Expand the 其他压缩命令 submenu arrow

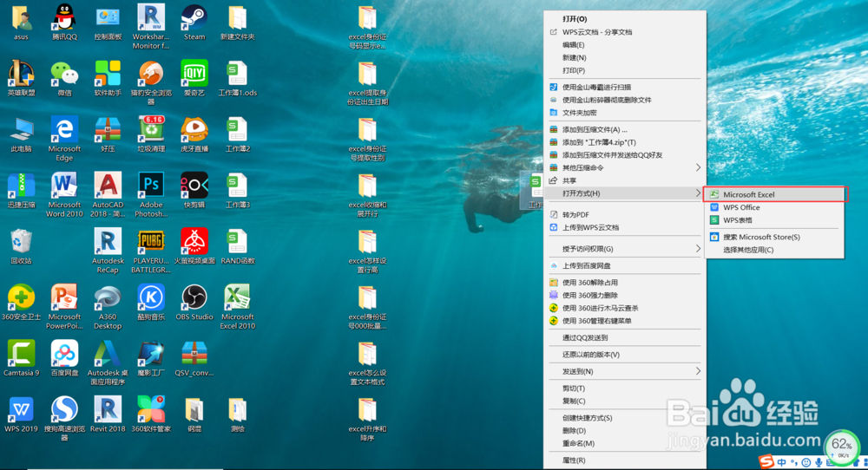click(698, 167)
